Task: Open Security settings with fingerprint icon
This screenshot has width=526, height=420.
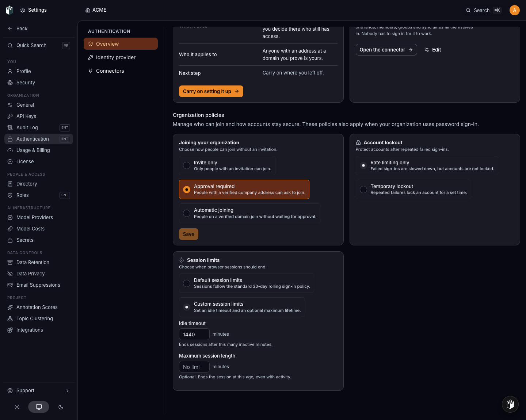Action: tap(39, 83)
